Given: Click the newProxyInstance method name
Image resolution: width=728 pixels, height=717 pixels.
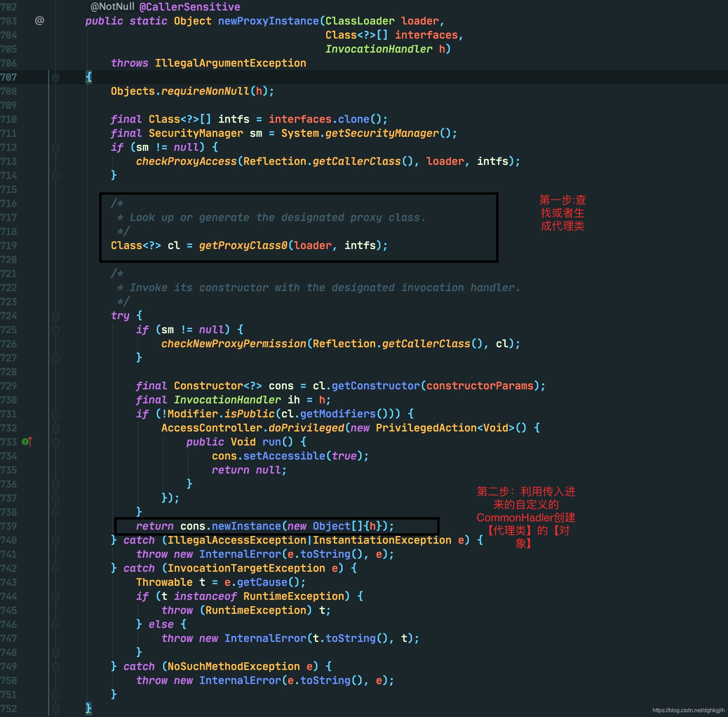Looking at the screenshot, I should 268,21.
